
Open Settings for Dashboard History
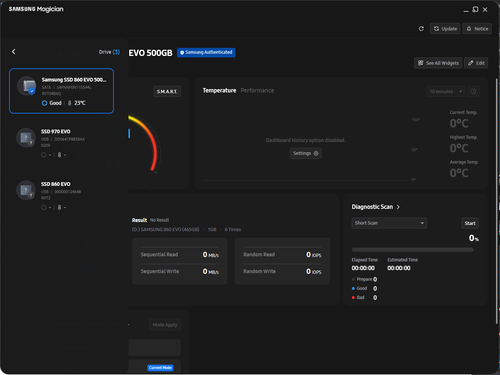tap(306, 153)
